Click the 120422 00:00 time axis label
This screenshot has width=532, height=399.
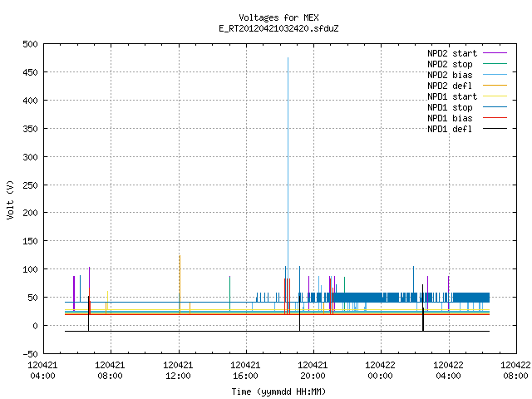380,371
